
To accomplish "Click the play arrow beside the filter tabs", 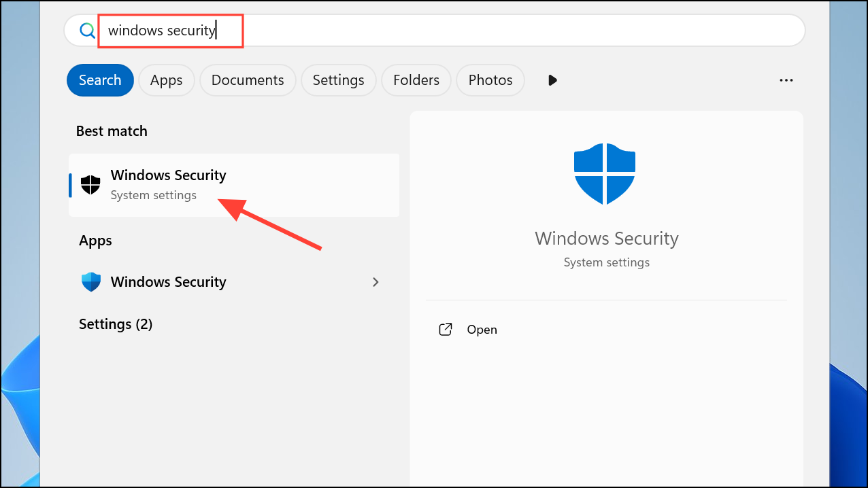I will coord(552,80).
